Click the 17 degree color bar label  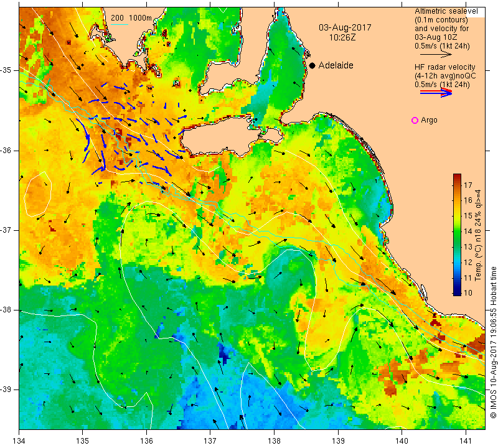(x=468, y=185)
